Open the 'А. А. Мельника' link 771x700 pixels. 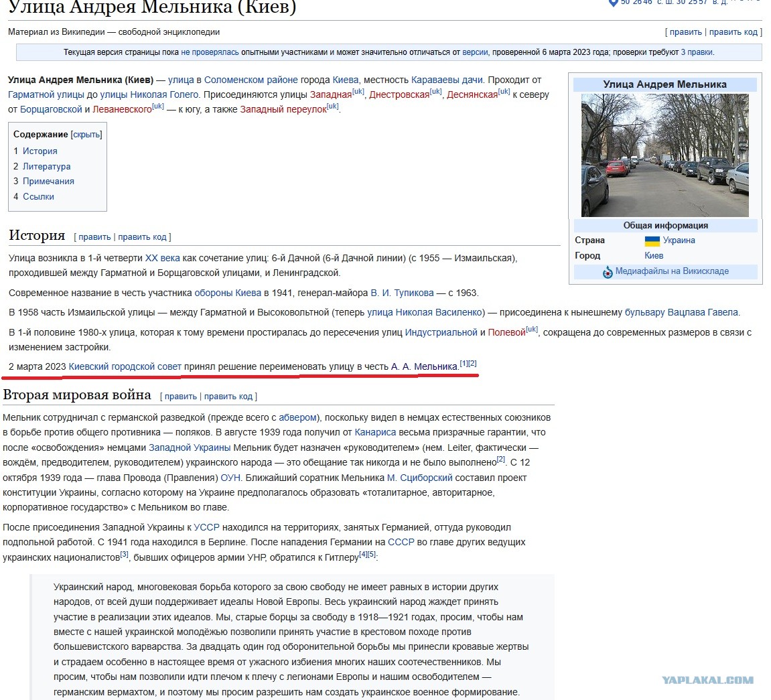[424, 366]
